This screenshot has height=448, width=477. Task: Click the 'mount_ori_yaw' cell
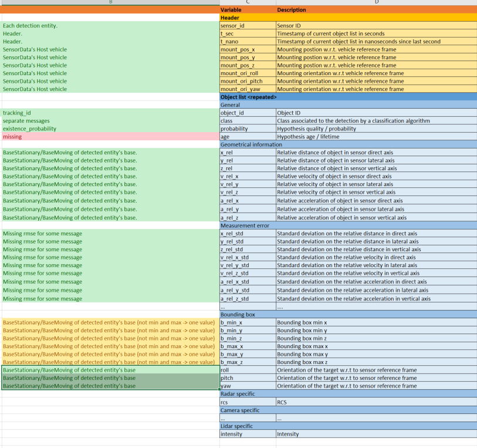(x=248, y=89)
